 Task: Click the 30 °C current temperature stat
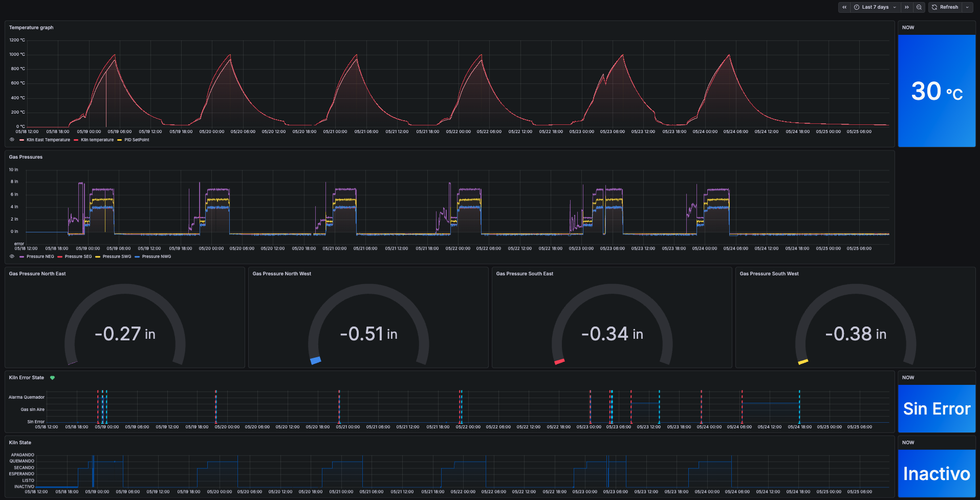(x=937, y=91)
